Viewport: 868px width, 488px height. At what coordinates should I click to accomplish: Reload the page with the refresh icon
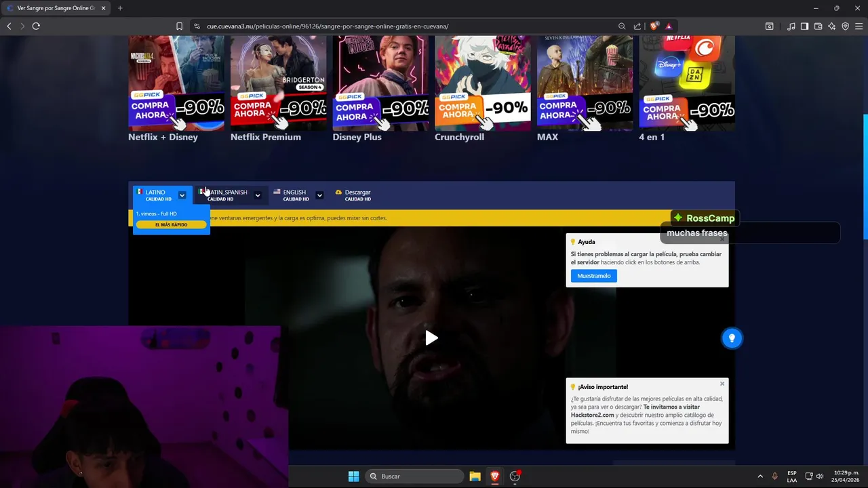(36, 26)
